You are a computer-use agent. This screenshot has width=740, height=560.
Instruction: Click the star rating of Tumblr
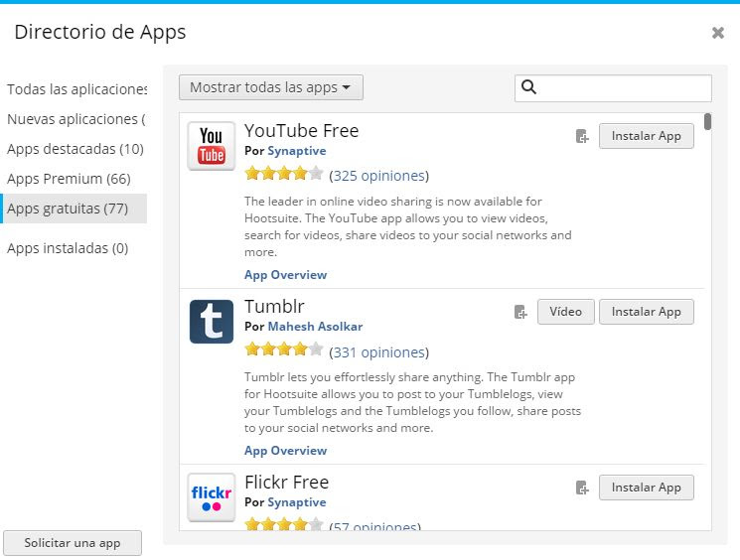(x=284, y=350)
